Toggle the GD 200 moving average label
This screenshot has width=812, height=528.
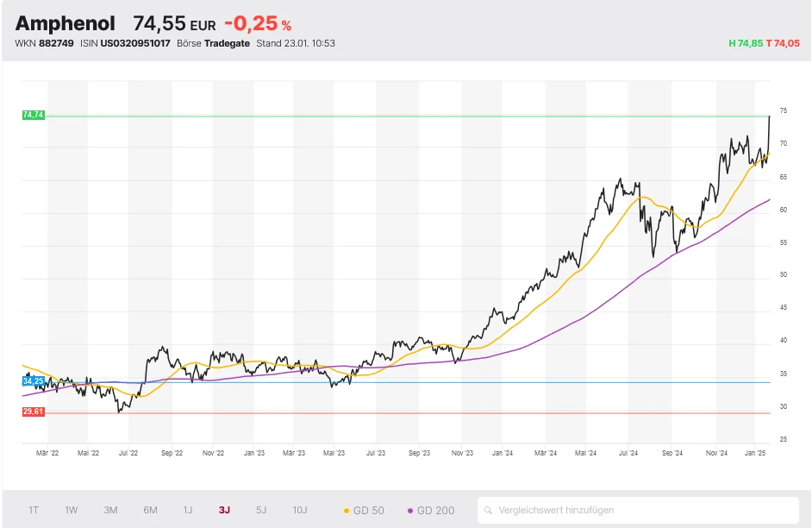(435, 511)
